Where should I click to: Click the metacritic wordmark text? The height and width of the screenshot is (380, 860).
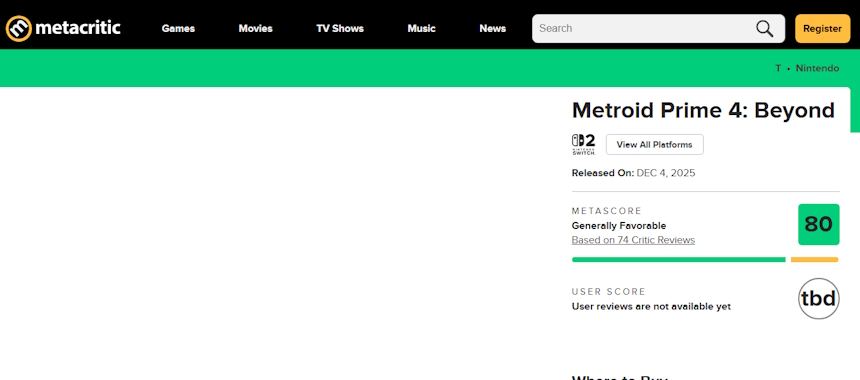pos(78,27)
